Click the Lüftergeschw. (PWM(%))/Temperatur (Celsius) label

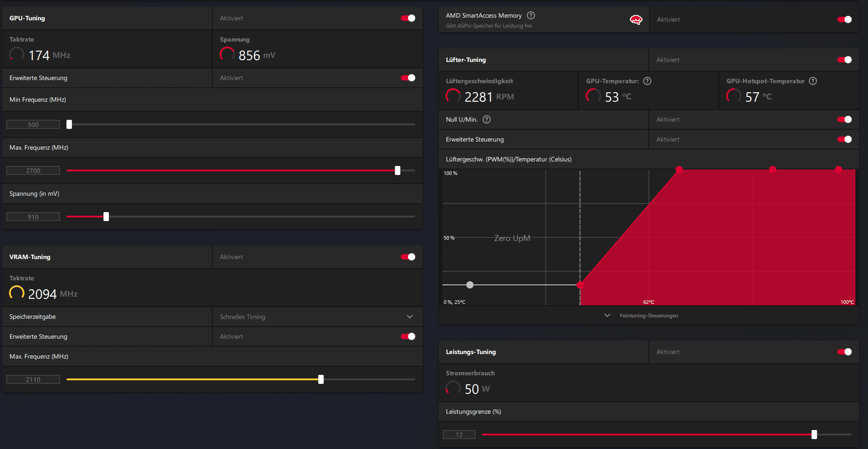[509, 159]
